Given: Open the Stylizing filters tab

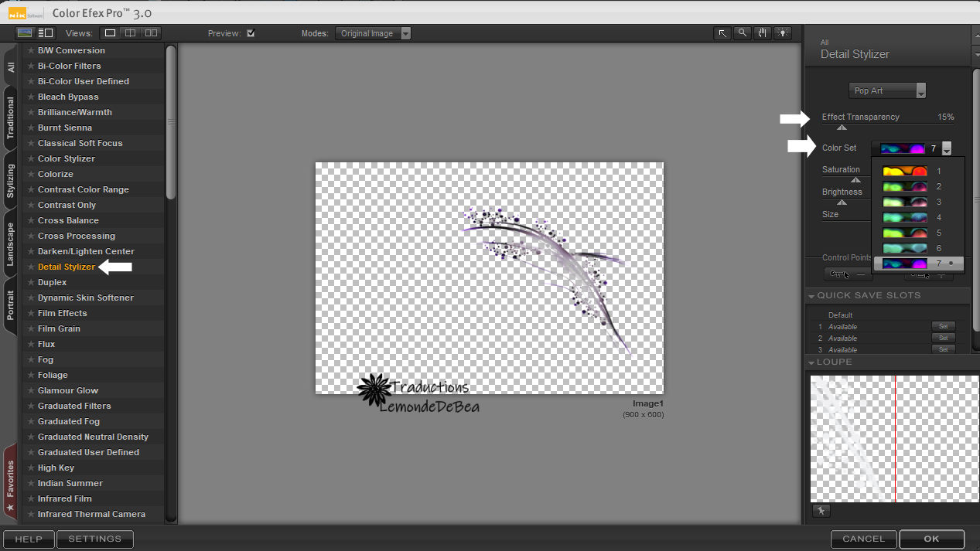Looking at the screenshot, I should 11,181.
